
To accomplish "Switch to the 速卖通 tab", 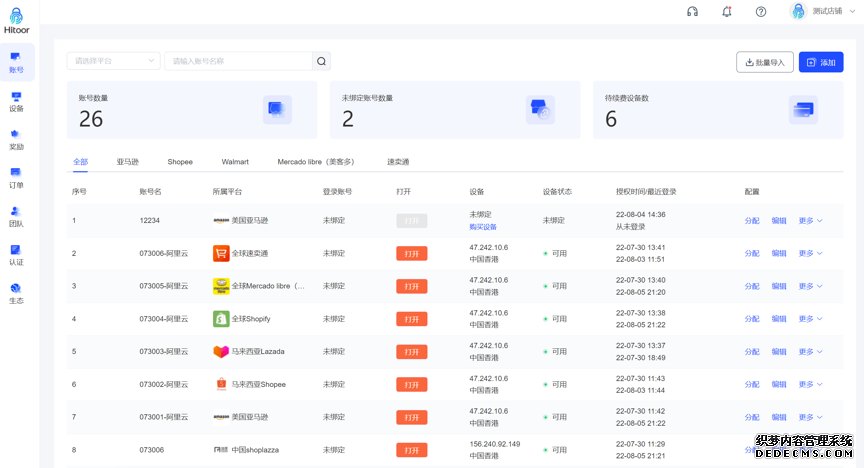I will (398, 162).
